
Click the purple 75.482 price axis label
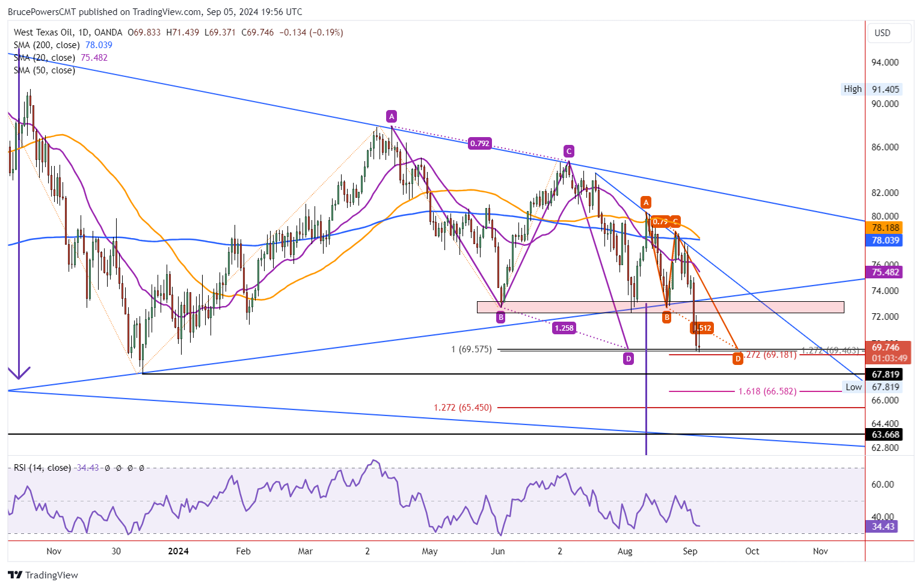(x=885, y=272)
